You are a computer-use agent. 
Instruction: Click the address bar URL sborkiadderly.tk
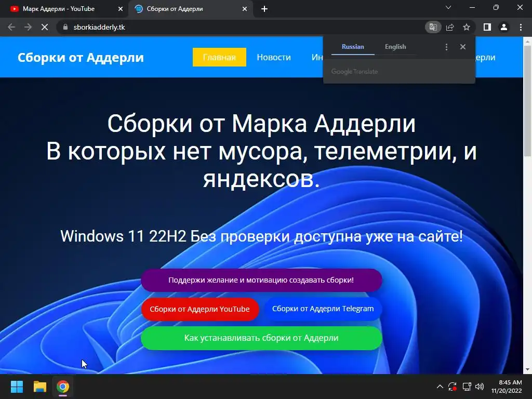99,27
